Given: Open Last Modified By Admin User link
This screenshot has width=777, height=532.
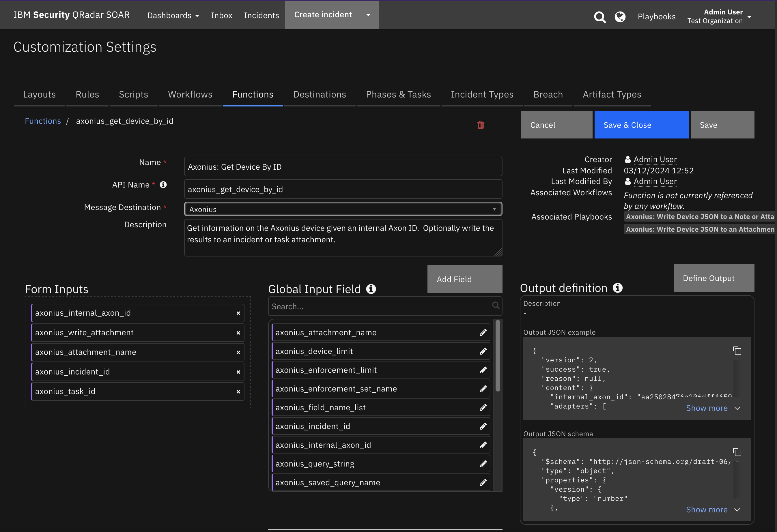Looking at the screenshot, I should (655, 181).
